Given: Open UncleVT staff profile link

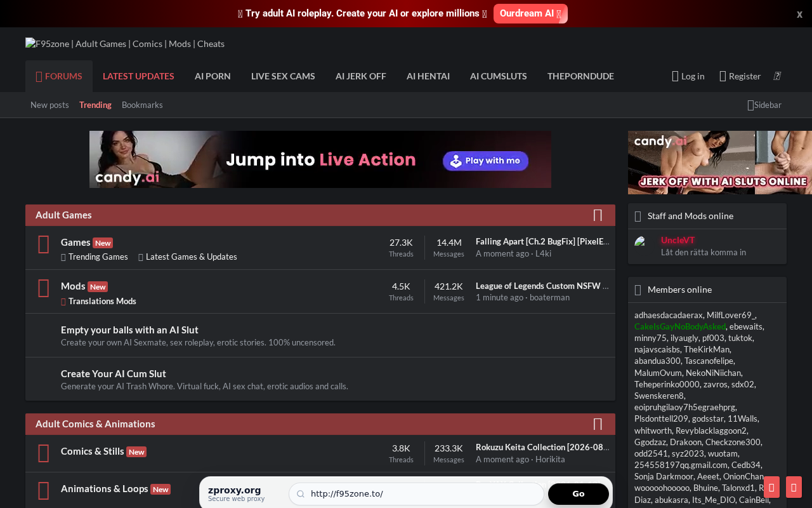Looking at the screenshot, I should point(678,240).
